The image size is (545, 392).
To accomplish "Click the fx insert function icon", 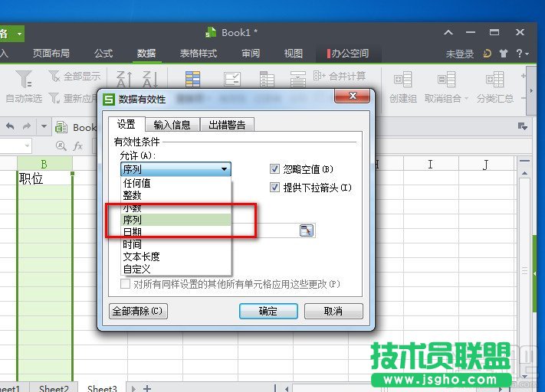I will coord(78,145).
